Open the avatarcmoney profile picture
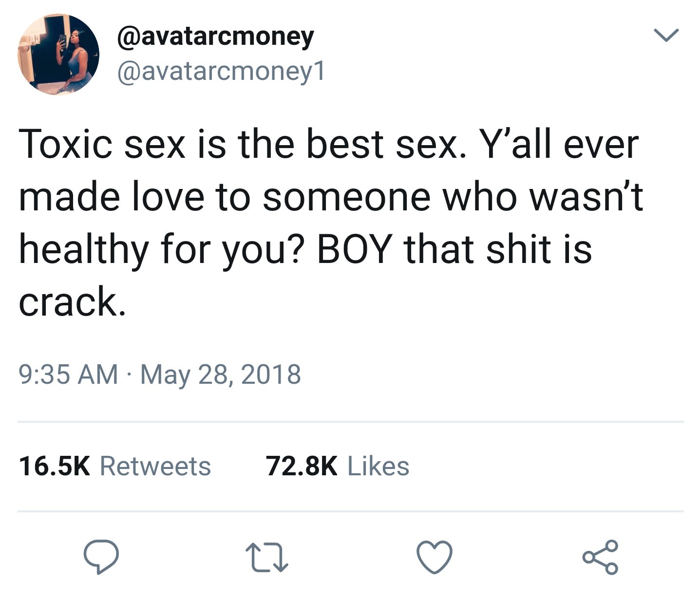Viewport: 700px width, 599px height. (58, 54)
